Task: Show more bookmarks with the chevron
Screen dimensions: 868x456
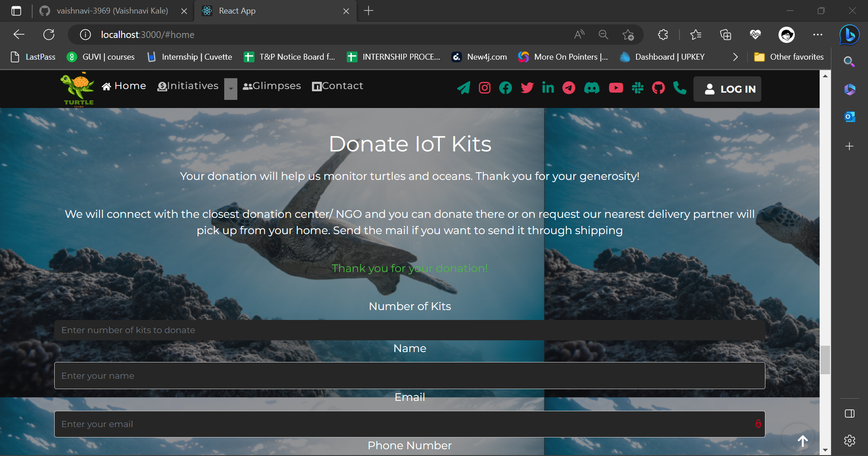Action: coord(736,57)
